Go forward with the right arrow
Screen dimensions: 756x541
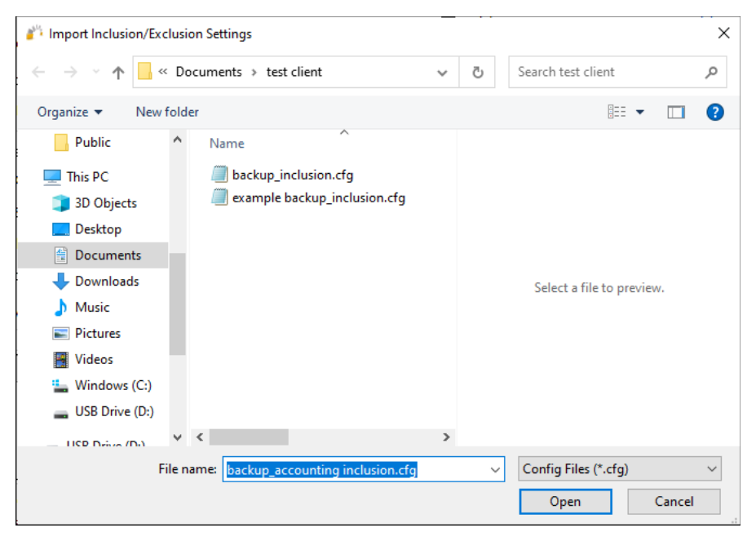tap(70, 73)
